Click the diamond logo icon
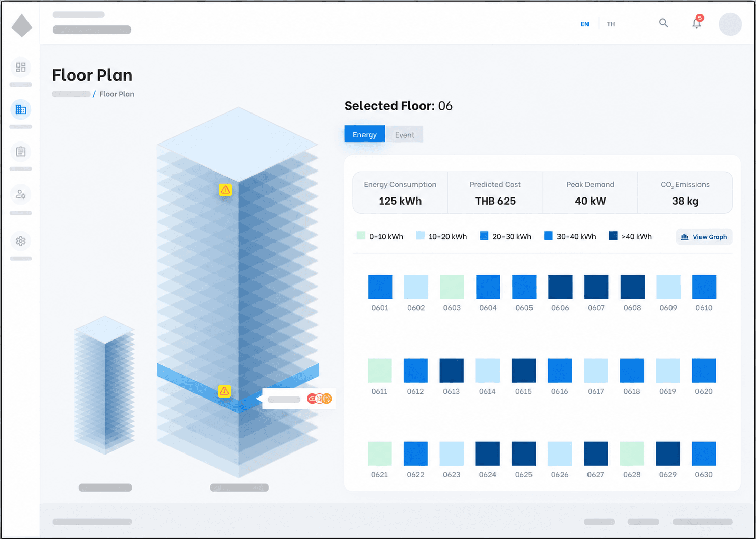The height and width of the screenshot is (539, 756). (22, 25)
